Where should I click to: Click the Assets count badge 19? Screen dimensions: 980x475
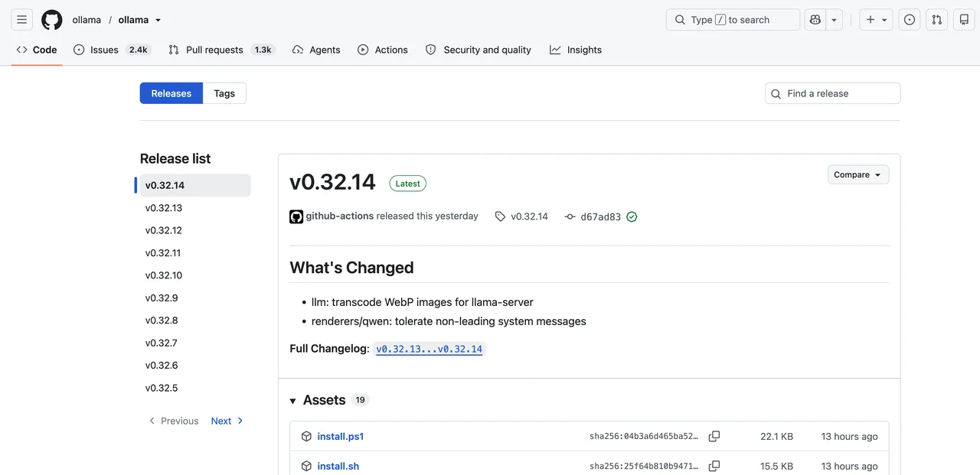(x=360, y=400)
